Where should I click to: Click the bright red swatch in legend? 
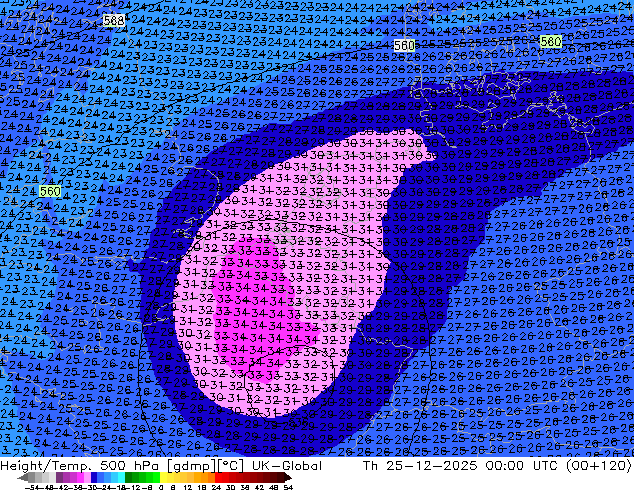pos(218,478)
